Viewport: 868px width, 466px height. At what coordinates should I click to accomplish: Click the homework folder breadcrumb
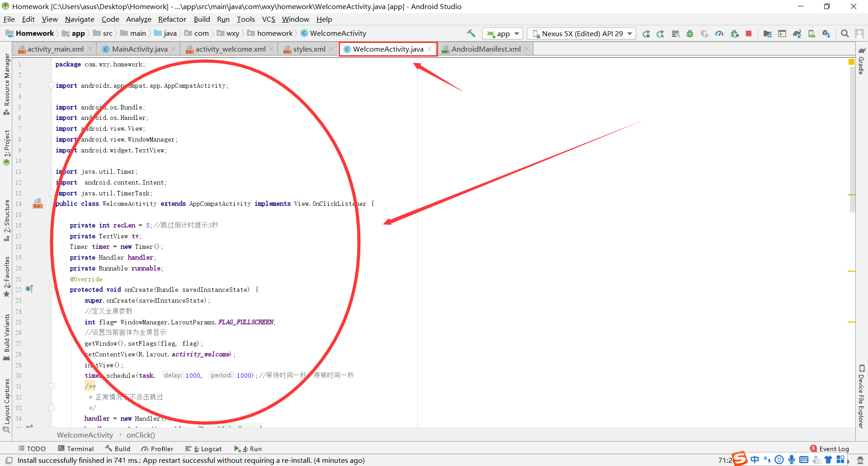[270, 33]
